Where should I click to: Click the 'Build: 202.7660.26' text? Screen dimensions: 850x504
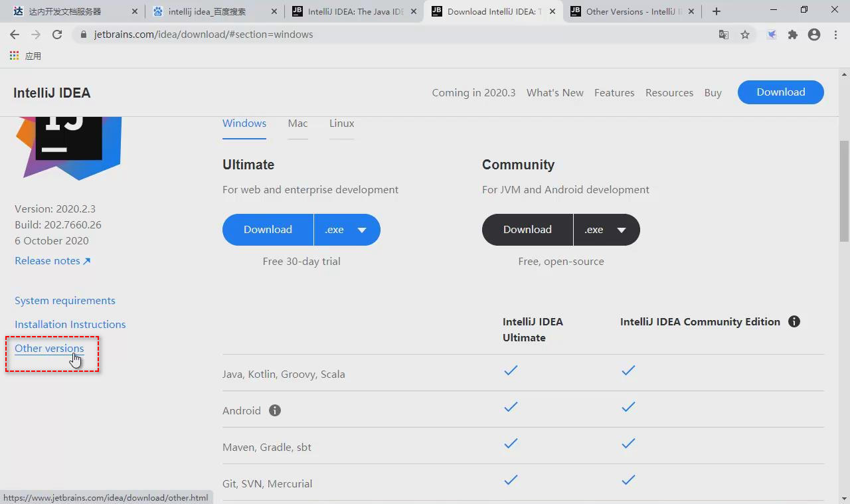point(58,225)
